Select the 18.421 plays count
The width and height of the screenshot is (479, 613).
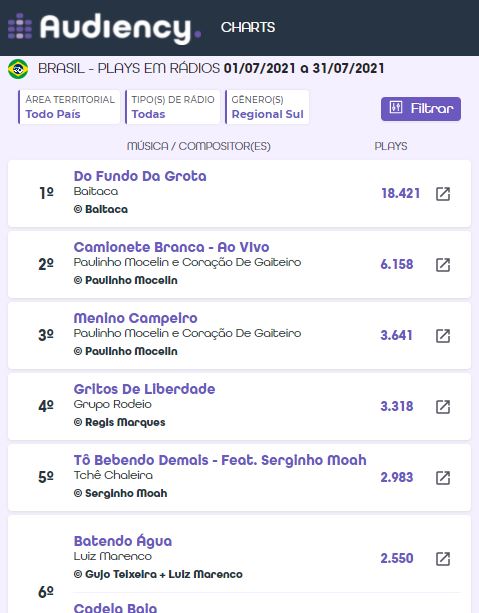[x=401, y=194]
